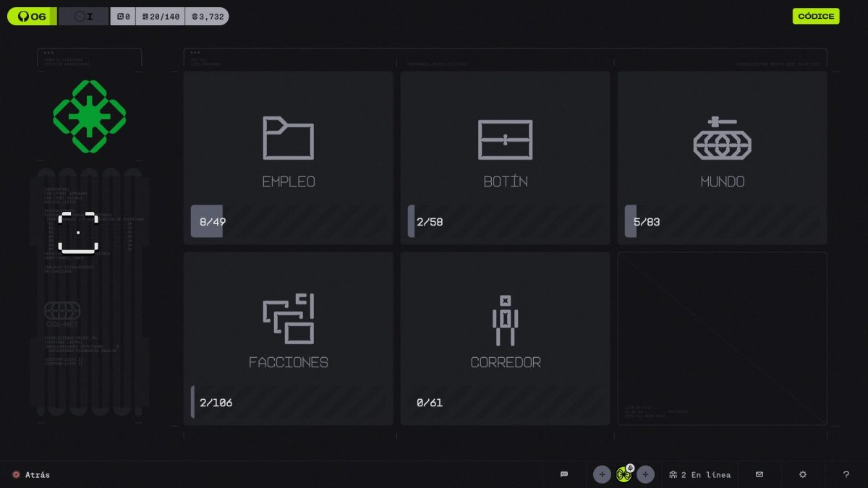Open the 2 En línea list

(x=699, y=474)
